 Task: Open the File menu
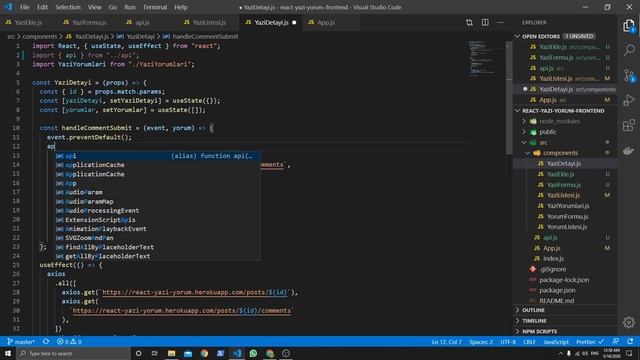click(x=24, y=7)
